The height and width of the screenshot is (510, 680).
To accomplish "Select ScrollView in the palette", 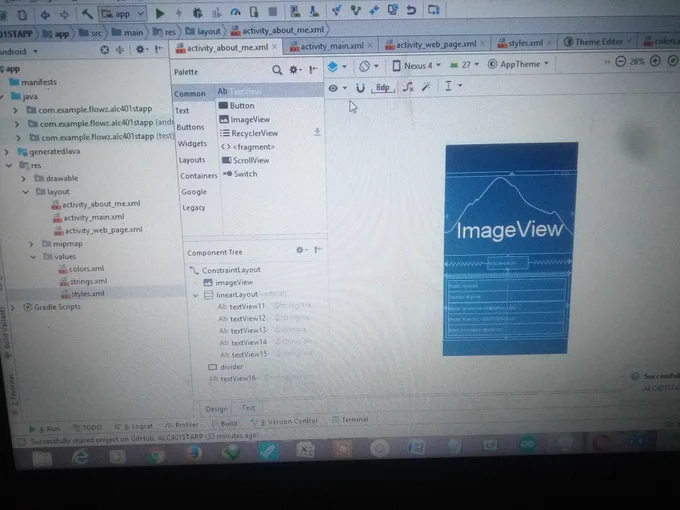I will [x=245, y=160].
